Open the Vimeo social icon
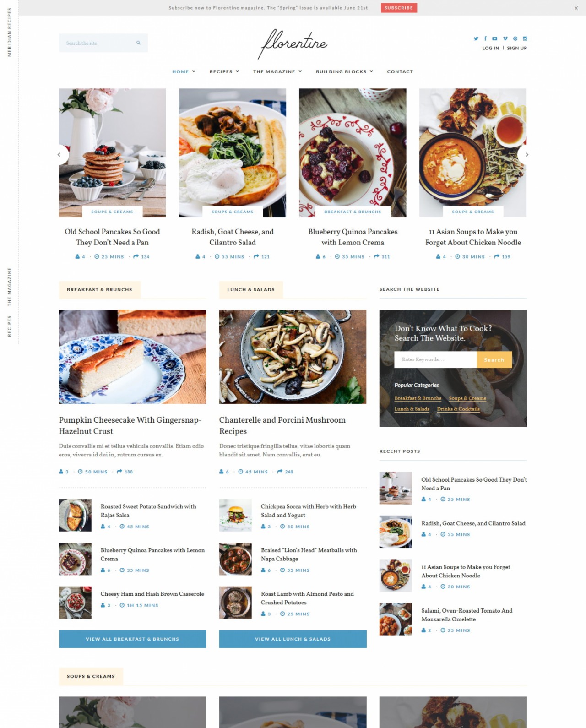Screen dimensions: 586x728 pos(505,38)
